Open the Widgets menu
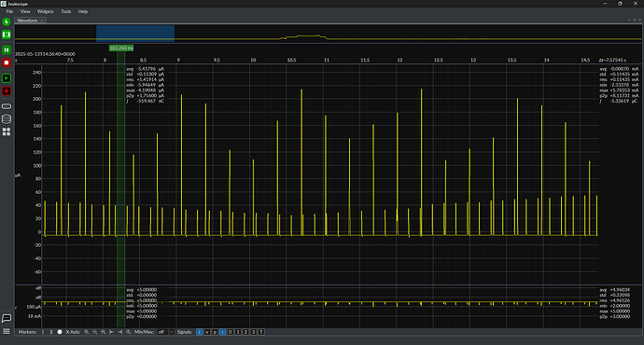The height and width of the screenshot is (345, 644). pyautogui.click(x=45, y=11)
